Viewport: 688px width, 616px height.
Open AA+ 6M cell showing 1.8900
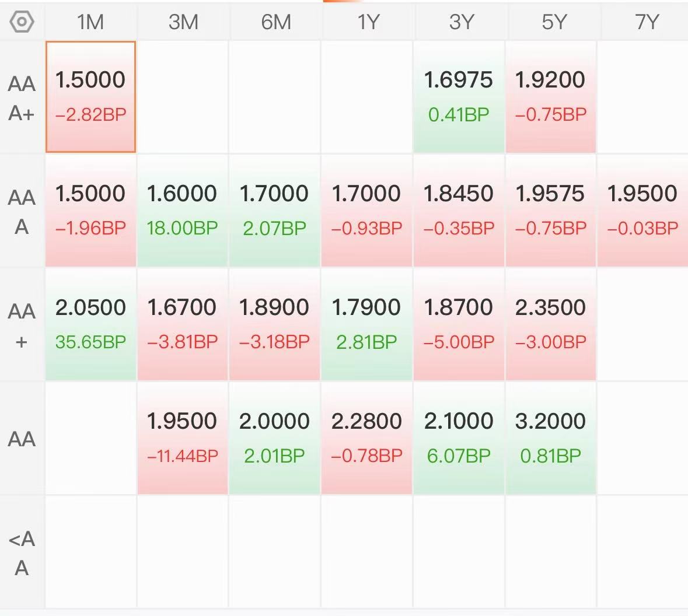click(x=275, y=325)
